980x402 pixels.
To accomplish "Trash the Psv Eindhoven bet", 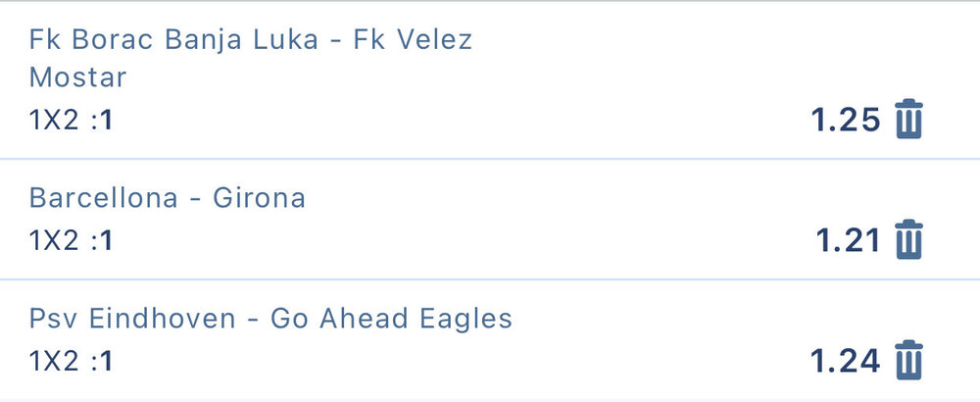I will (909, 361).
